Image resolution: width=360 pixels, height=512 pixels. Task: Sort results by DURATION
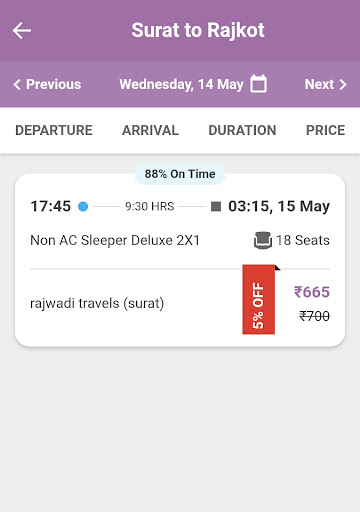[242, 130]
